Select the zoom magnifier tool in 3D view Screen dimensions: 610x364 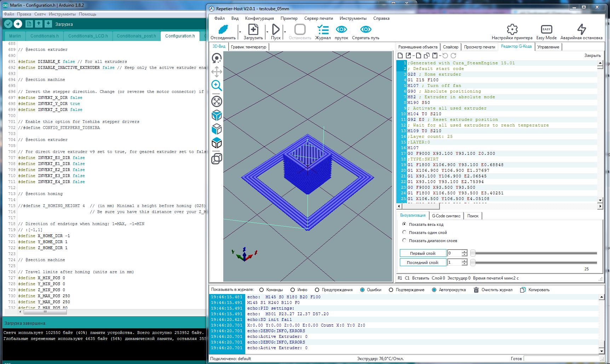click(x=217, y=86)
